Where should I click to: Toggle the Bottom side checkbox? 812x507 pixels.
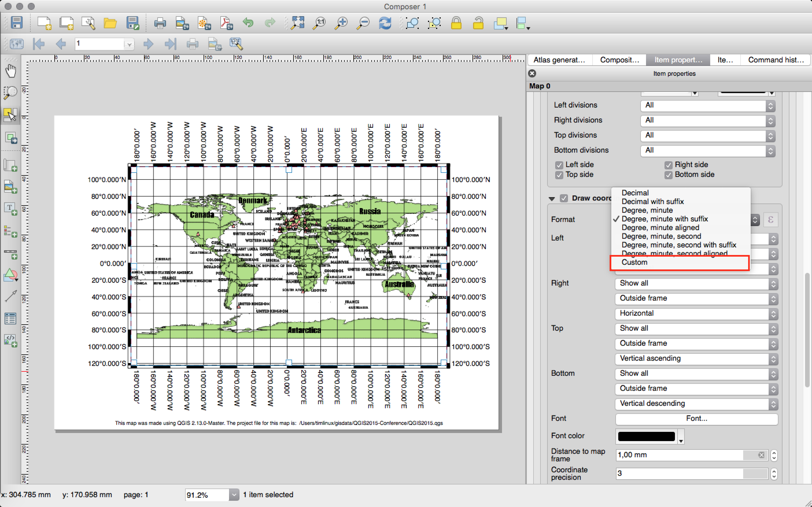(668, 175)
